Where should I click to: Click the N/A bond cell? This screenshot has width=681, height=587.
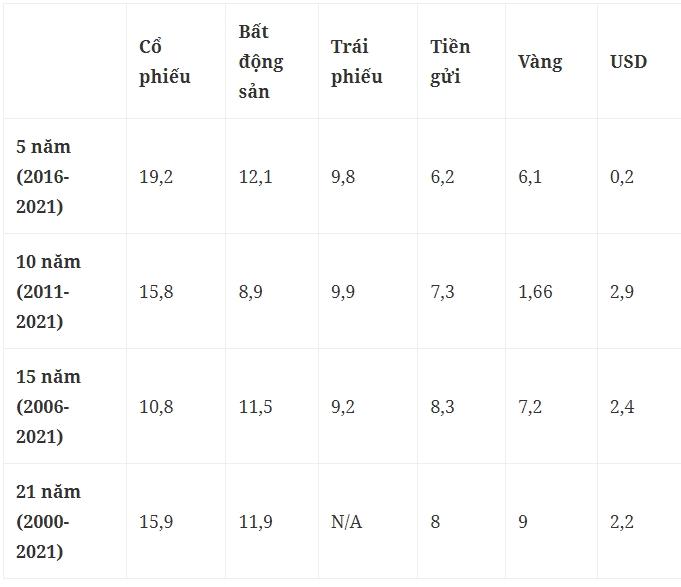click(x=346, y=522)
